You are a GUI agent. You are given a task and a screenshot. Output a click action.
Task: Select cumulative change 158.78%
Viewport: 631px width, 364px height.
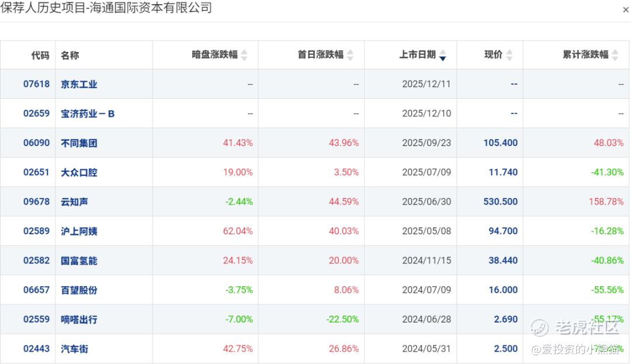[x=606, y=202]
